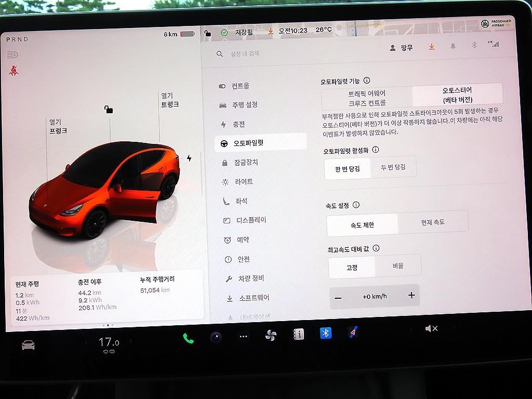Screen dimensions: 532x399
Task: Open the app launcher three-dots icon
Action: click(243, 337)
